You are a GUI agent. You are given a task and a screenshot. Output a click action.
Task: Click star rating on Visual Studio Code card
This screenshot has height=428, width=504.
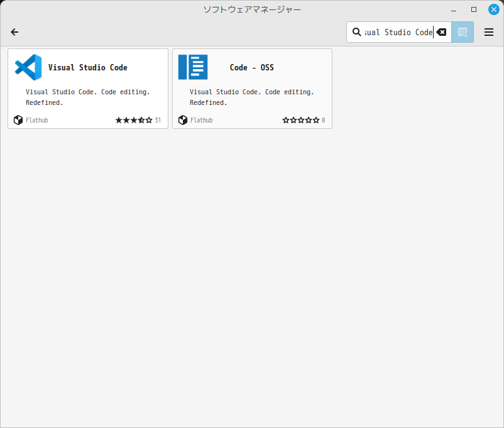(134, 120)
